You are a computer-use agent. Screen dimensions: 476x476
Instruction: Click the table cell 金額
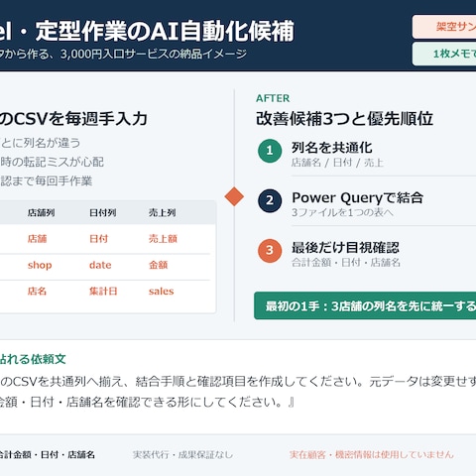[x=159, y=265]
